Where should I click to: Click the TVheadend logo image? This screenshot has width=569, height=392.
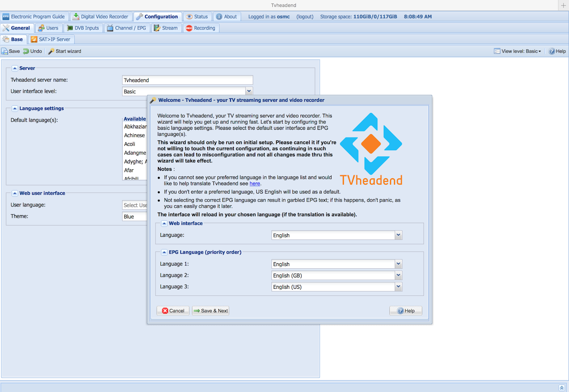click(371, 149)
